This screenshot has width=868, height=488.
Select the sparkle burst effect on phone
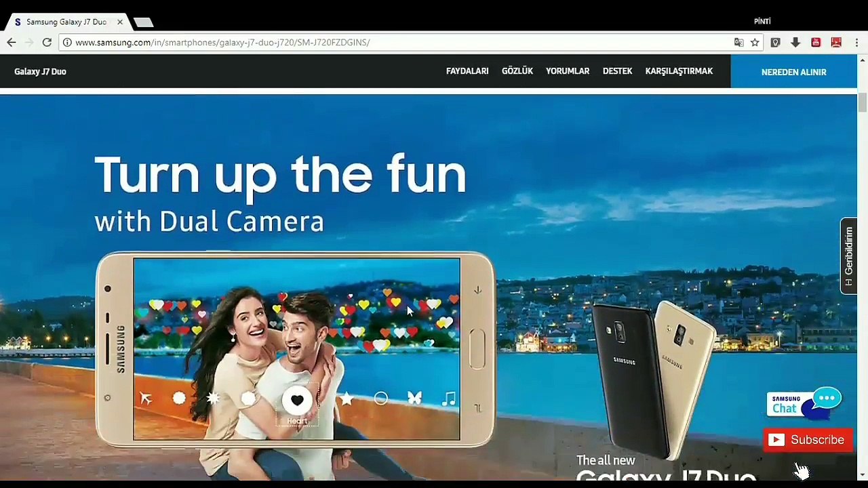tap(213, 399)
